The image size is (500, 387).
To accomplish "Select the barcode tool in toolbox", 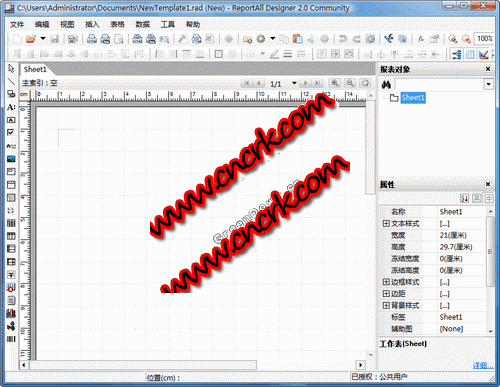I will pyautogui.click(x=11, y=339).
